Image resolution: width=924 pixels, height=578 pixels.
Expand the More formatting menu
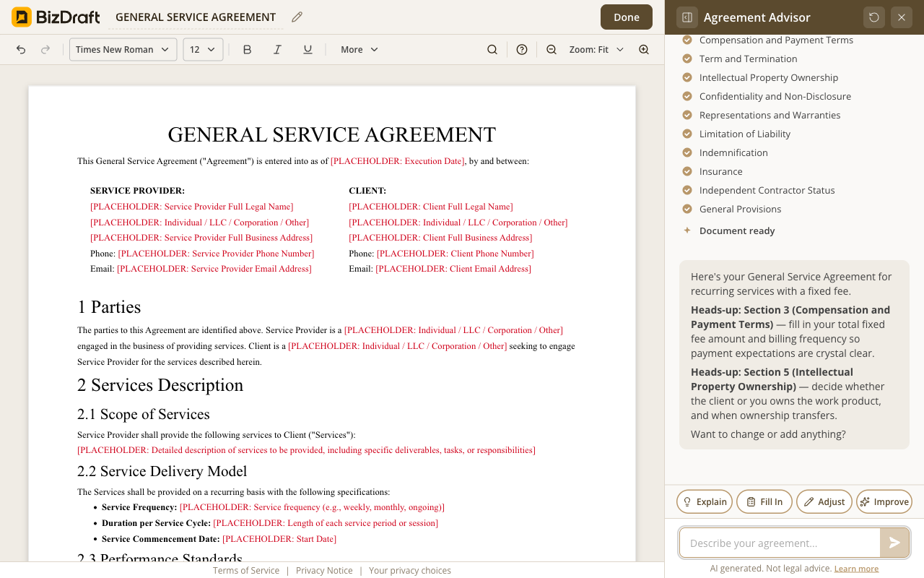point(359,49)
